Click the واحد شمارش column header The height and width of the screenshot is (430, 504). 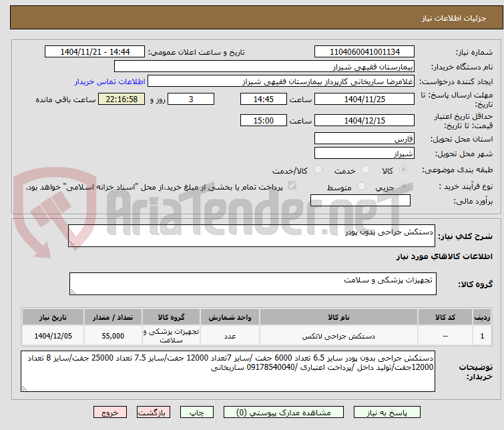(x=230, y=317)
